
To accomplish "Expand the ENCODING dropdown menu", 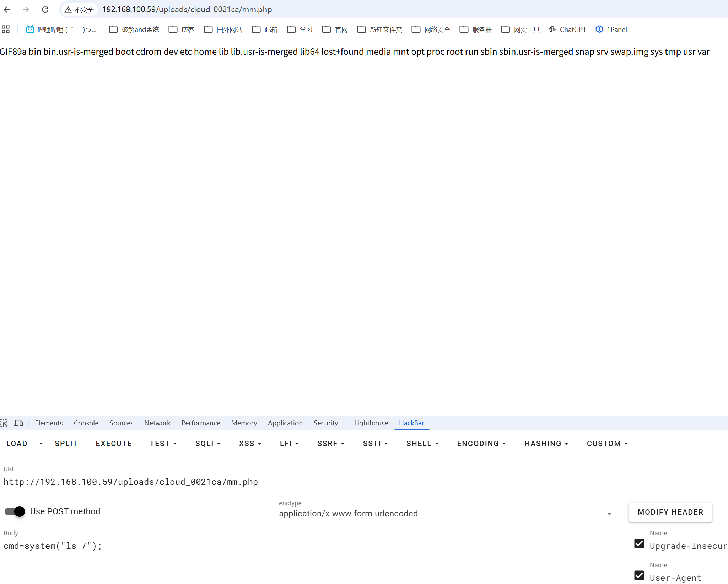I will click(x=481, y=444).
